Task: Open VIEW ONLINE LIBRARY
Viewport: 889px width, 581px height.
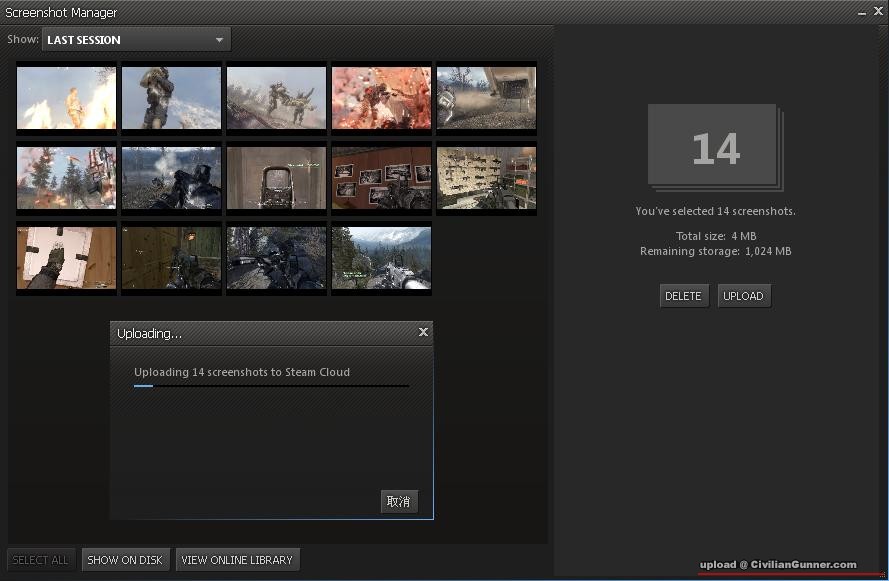Action: (237, 560)
